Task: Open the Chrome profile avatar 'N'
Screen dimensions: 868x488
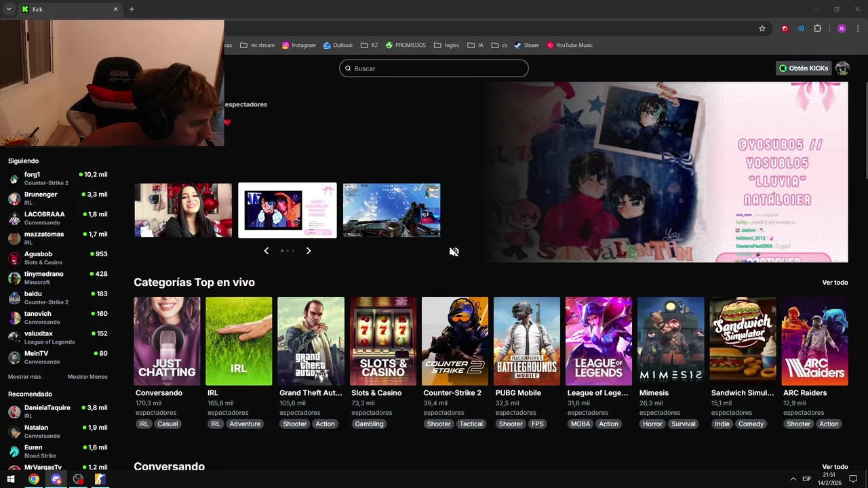Action: click(842, 28)
